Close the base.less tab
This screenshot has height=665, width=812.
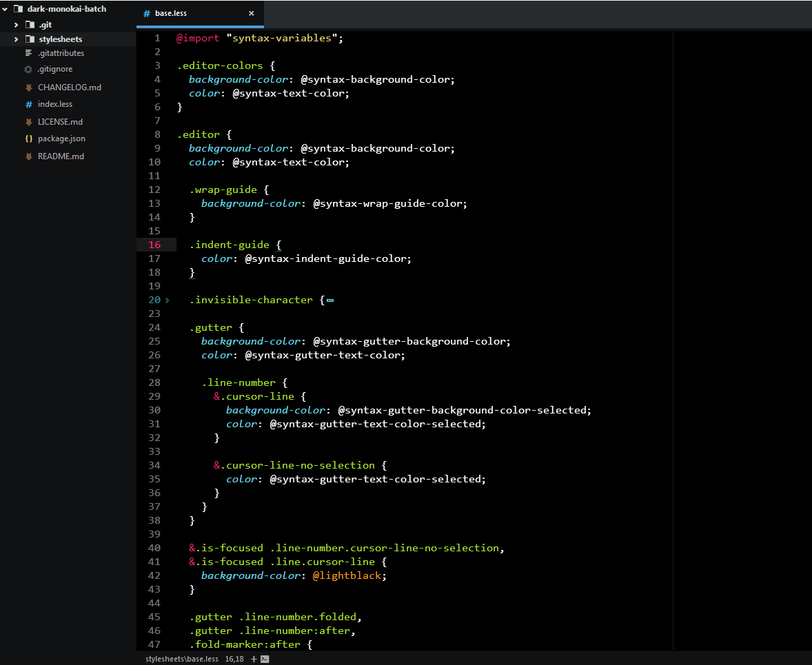click(252, 13)
